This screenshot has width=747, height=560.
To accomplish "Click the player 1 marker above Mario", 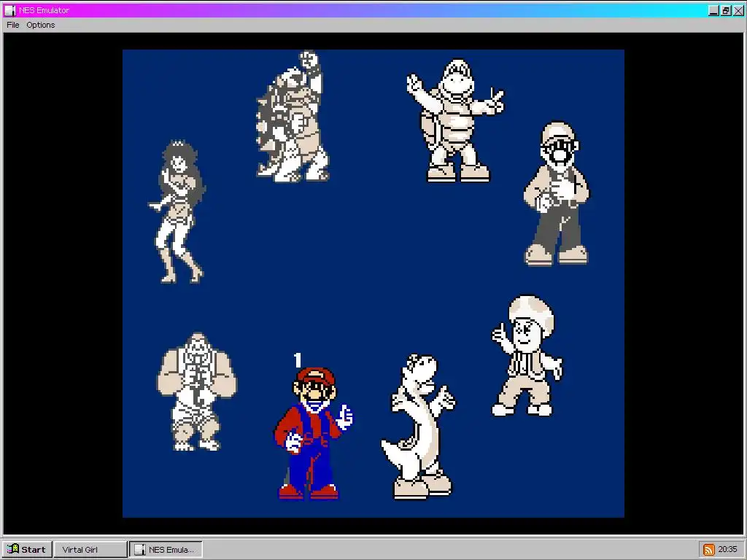I will click(298, 360).
